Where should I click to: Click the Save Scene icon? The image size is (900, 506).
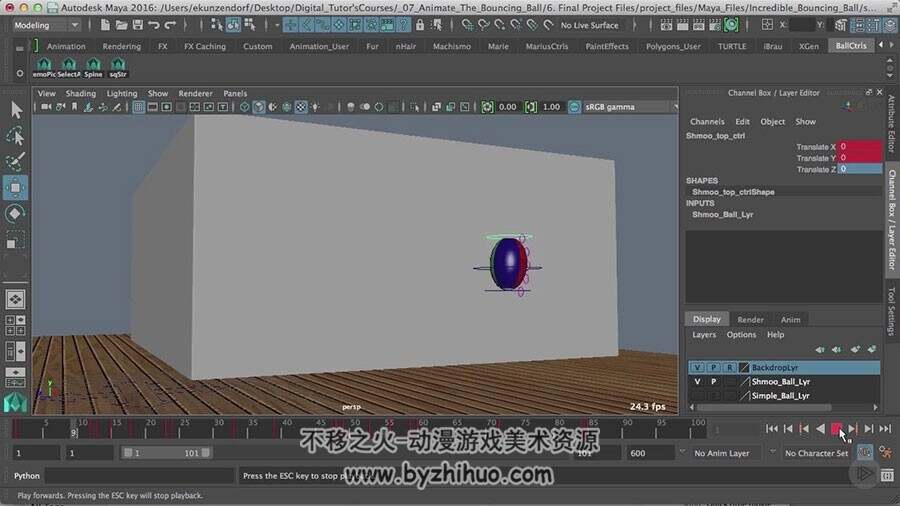(x=138, y=25)
